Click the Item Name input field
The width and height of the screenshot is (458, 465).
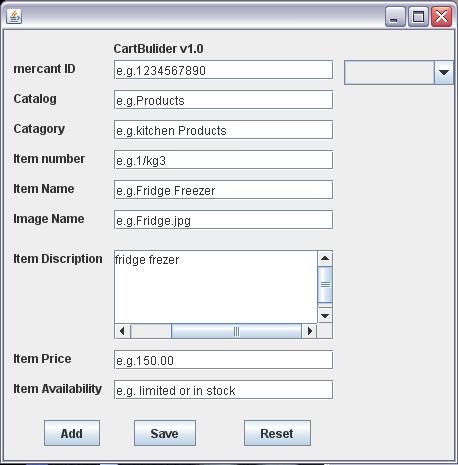[223, 190]
